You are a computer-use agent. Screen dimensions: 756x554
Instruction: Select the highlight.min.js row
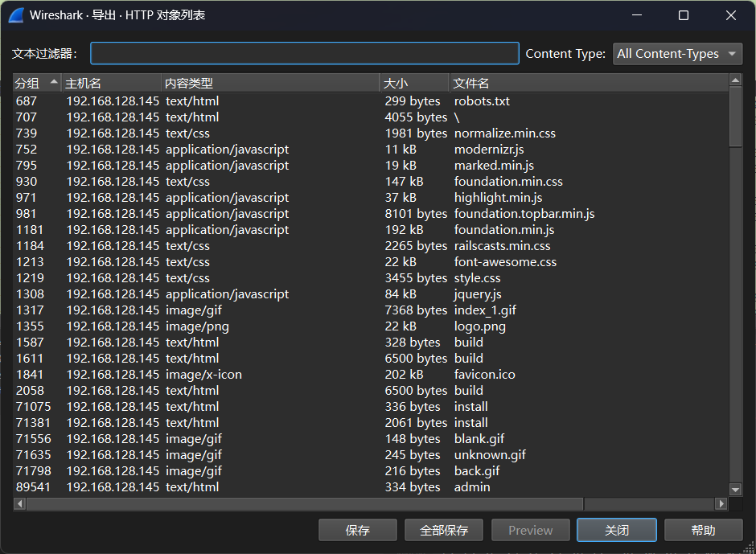pyautogui.click(x=371, y=198)
